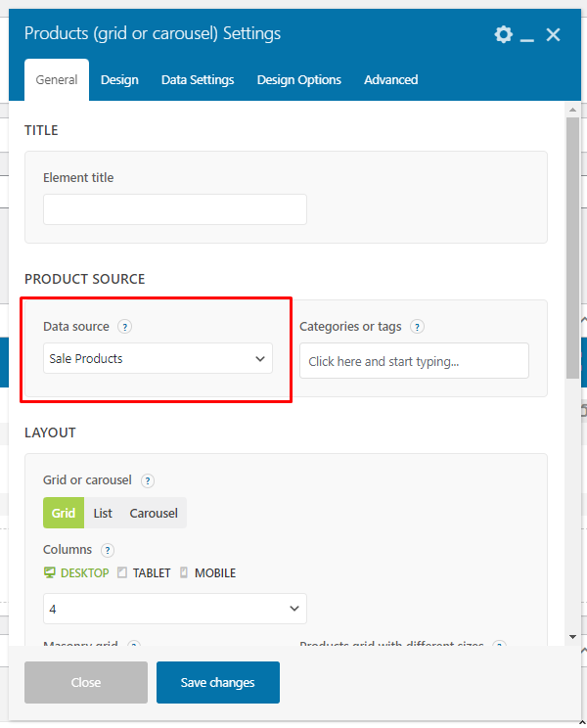Click the vertical scrollbar thumb
The image size is (587, 728).
tap(572, 248)
